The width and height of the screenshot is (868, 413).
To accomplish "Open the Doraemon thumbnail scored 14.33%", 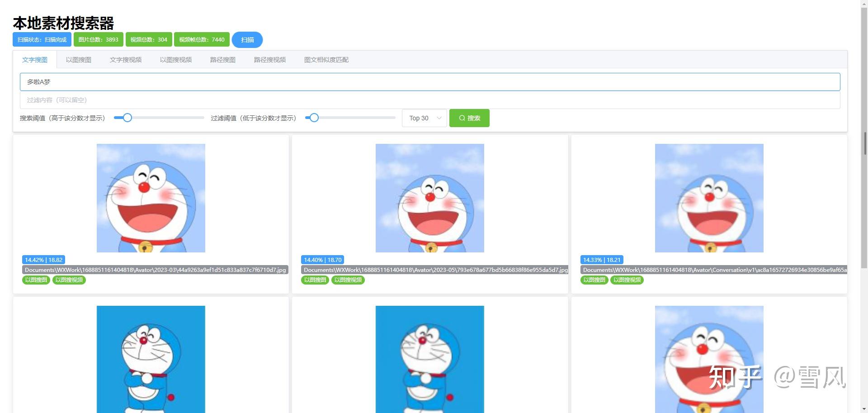I will tap(709, 198).
